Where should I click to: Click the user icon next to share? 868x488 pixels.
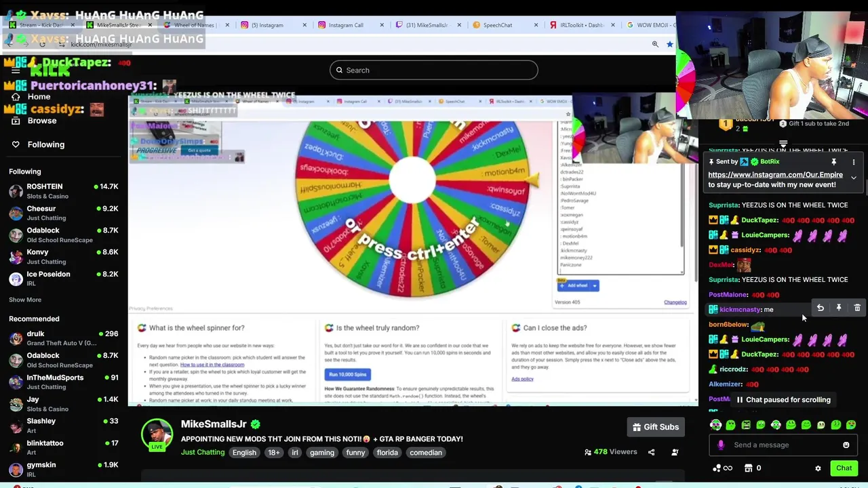pyautogui.click(x=675, y=452)
